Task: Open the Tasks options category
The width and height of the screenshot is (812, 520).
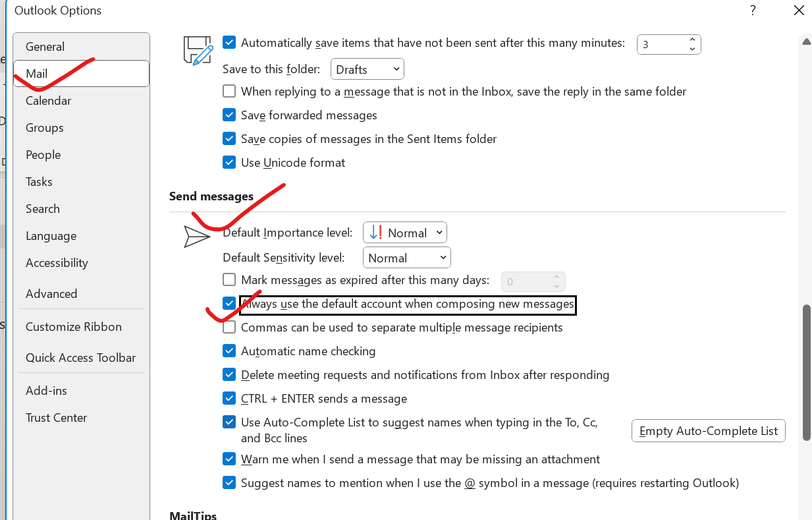Action: [81, 182]
